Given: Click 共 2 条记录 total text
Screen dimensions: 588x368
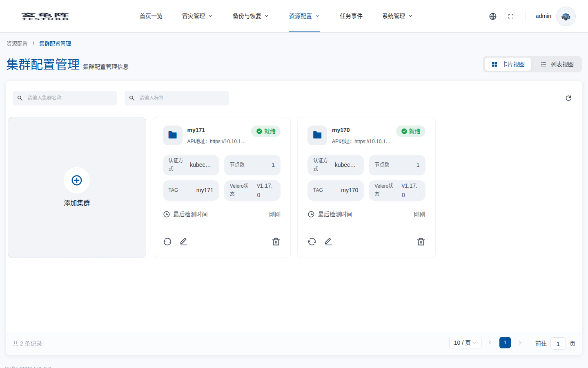Looking at the screenshot, I should [x=27, y=343].
